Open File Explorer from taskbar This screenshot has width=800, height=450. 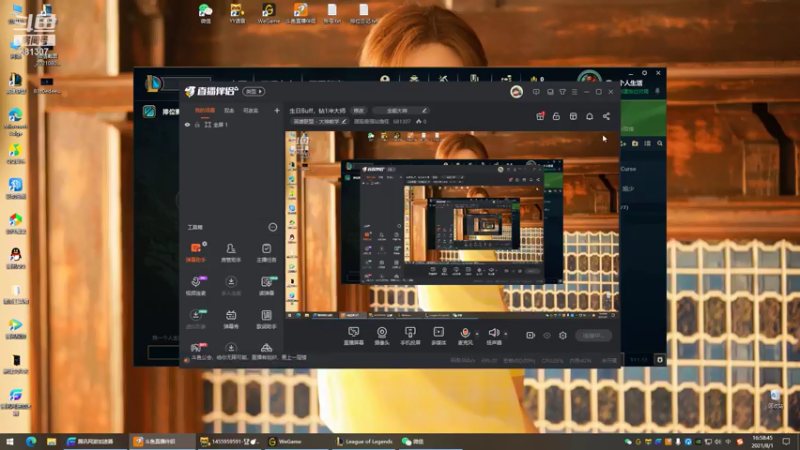(52, 441)
